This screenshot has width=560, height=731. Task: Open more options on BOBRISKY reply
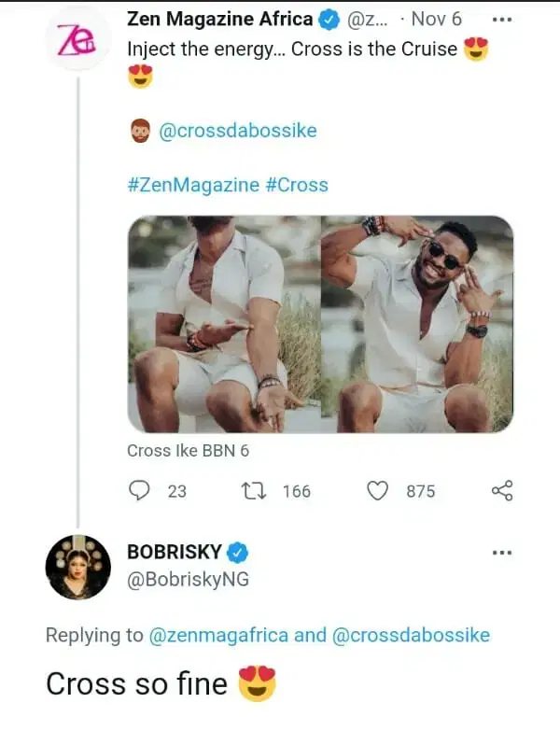pyautogui.click(x=501, y=553)
